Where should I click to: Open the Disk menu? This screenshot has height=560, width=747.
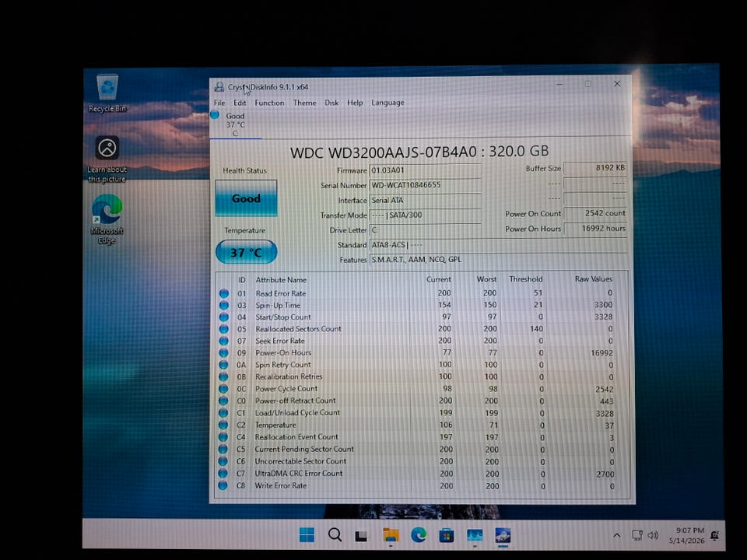coord(331,103)
